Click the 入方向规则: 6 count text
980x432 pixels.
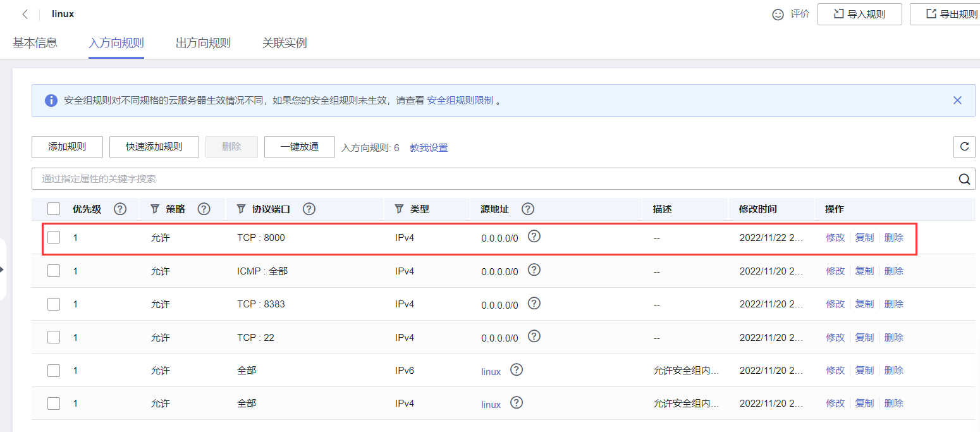[371, 148]
